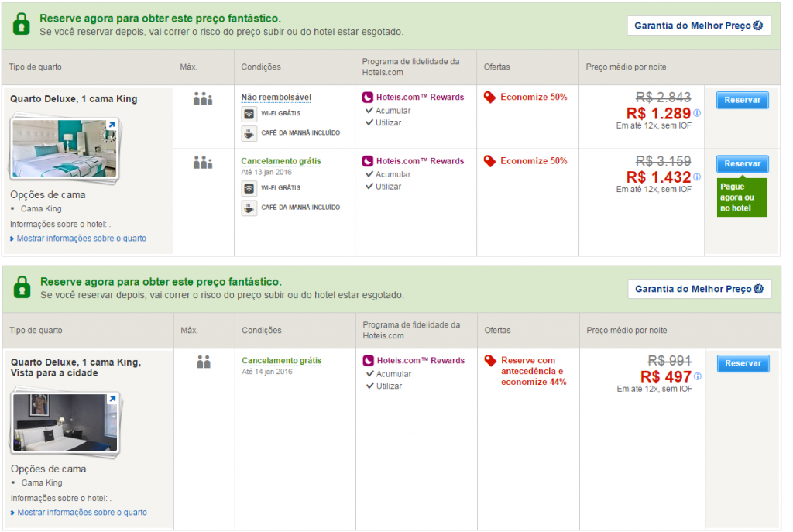
Task: Click the two-person occupancy icon for the city view room
Action: pos(203,362)
